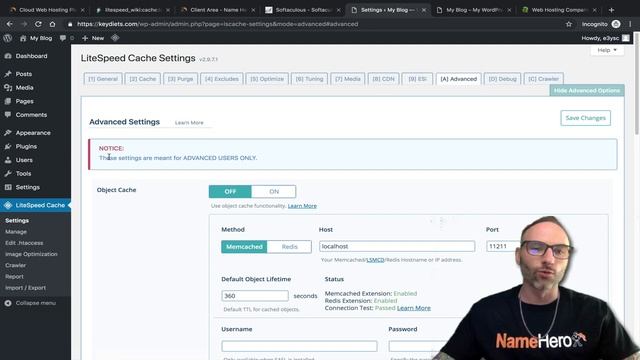Click the WordPress logo icon
The image size is (640, 360).
click(x=7, y=38)
